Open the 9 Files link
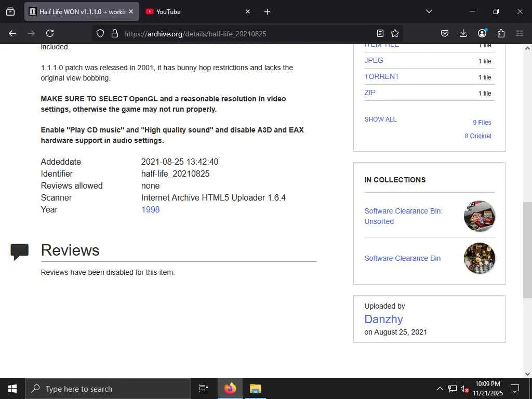Viewport: 532px width, 399px height. [x=482, y=123]
